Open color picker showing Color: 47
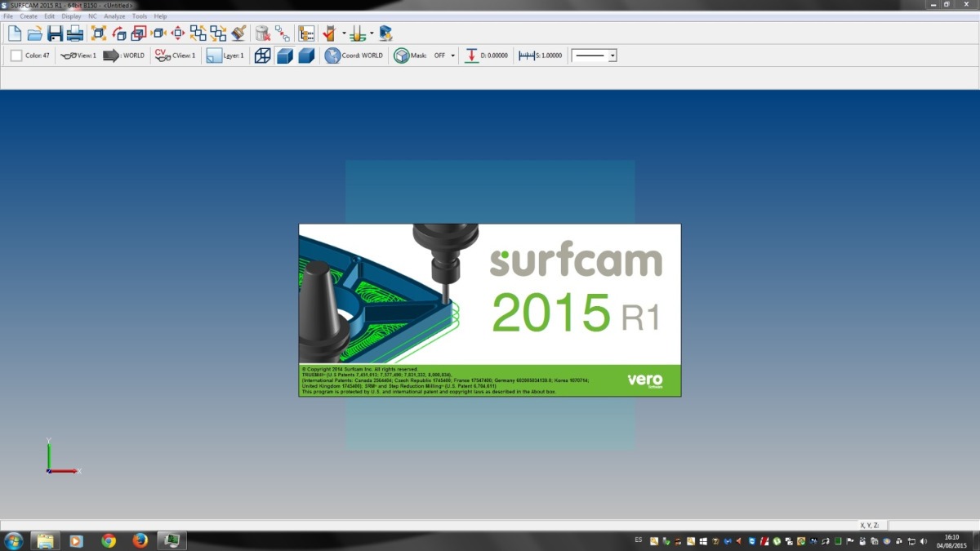Viewport: 980px width, 551px height. click(30, 56)
